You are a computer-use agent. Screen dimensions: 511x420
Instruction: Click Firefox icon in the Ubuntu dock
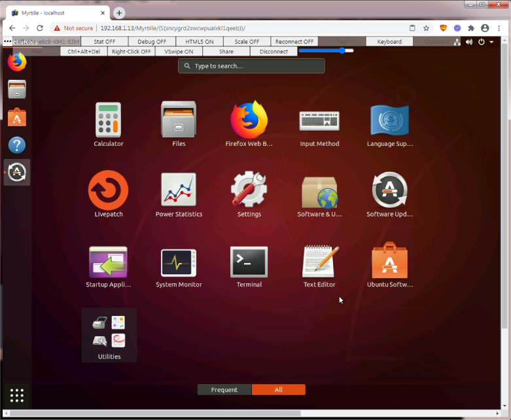coord(17,61)
